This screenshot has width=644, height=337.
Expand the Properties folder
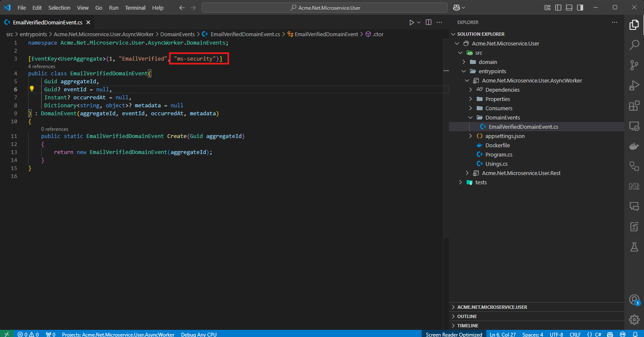click(470, 99)
